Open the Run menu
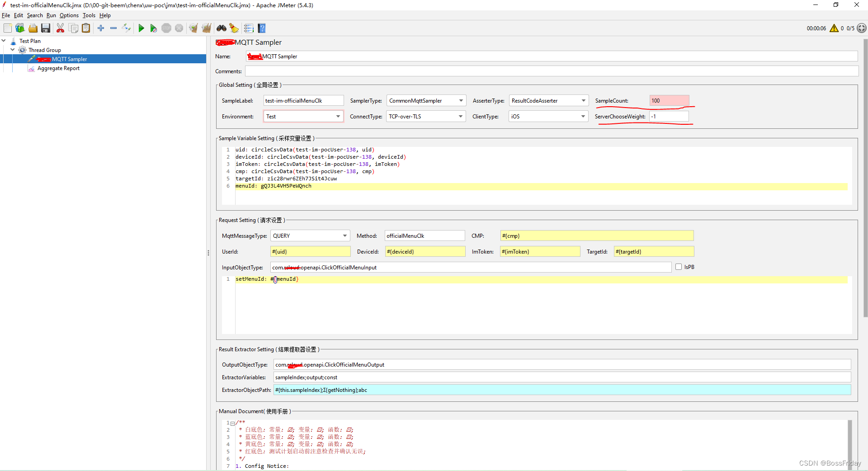This screenshot has height=471, width=868. (51, 15)
